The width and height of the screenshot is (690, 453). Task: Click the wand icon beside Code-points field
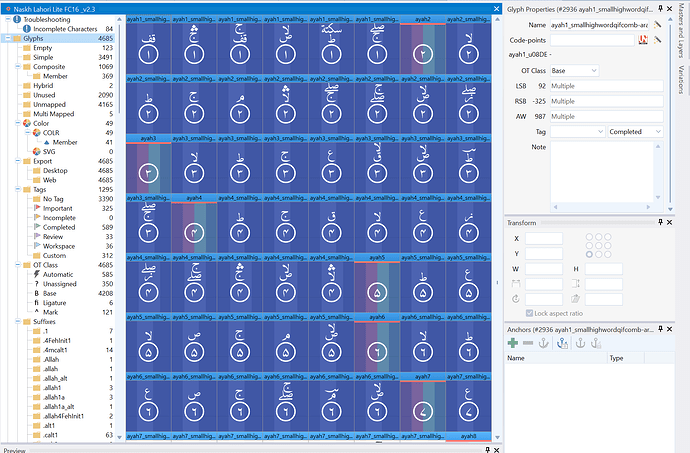pyautogui.click(x=657, y=40)
